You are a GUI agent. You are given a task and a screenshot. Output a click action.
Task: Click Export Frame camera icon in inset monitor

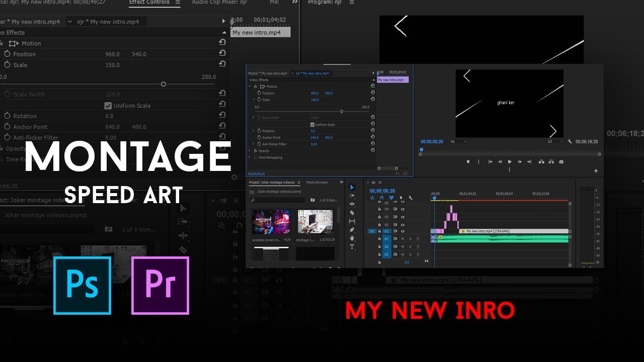pyautogui.click(x=561, y=162)
